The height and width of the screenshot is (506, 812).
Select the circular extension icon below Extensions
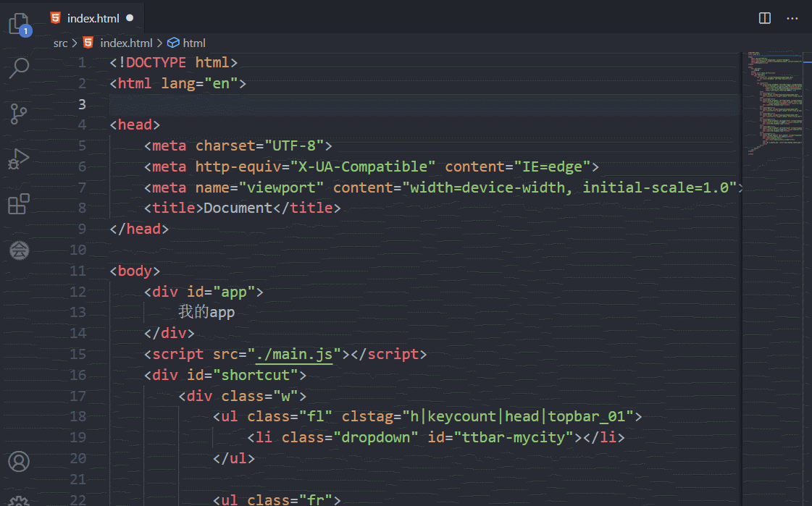18,250
